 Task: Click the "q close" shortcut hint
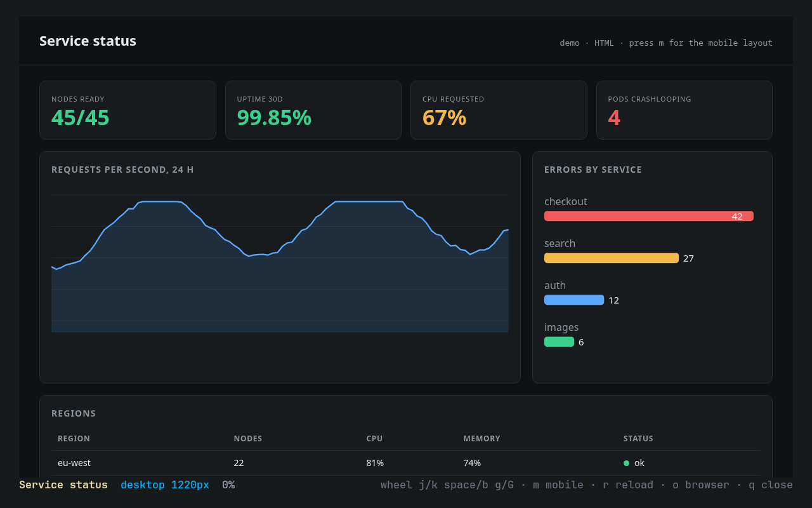[771, 485]
